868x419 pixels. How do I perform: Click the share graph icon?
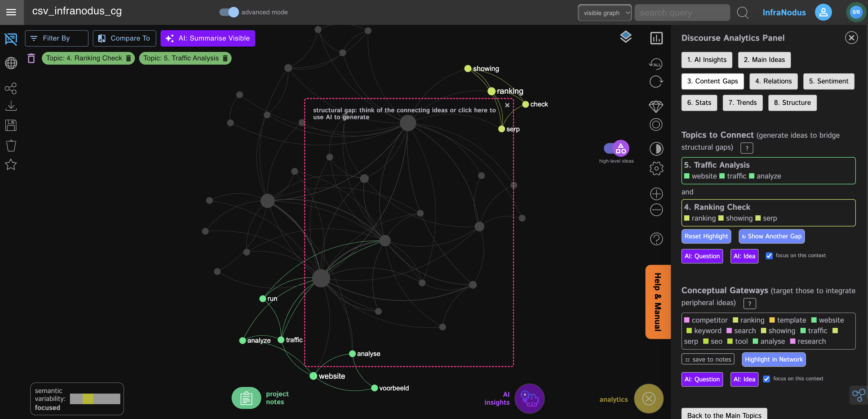coord(11,88)
